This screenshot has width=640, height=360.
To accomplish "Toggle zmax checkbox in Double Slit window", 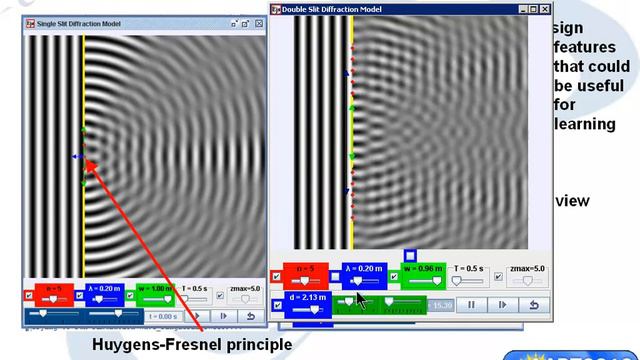I will coord(498,277).
